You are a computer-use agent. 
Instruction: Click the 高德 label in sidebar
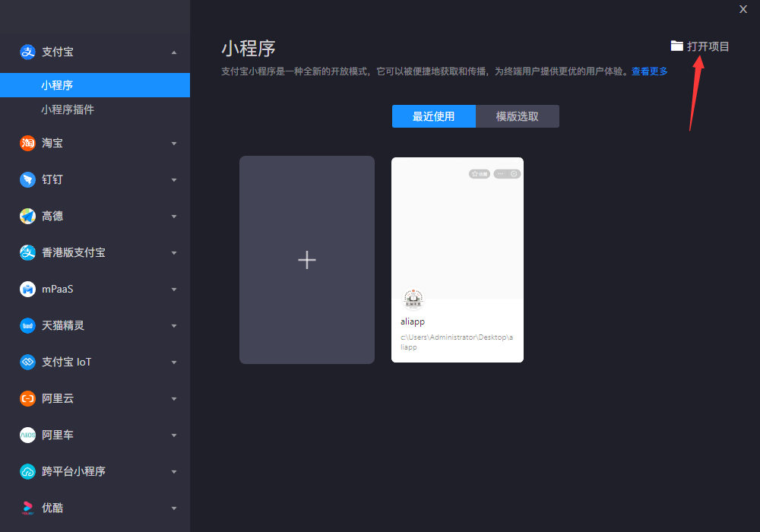52,216
